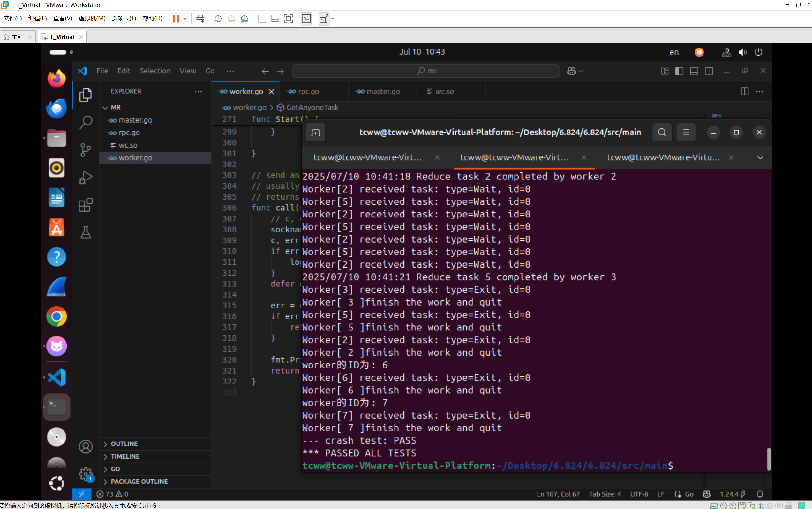Switch to the rpc.go editor tab
The image size is (812, 509).
point(314,92)
